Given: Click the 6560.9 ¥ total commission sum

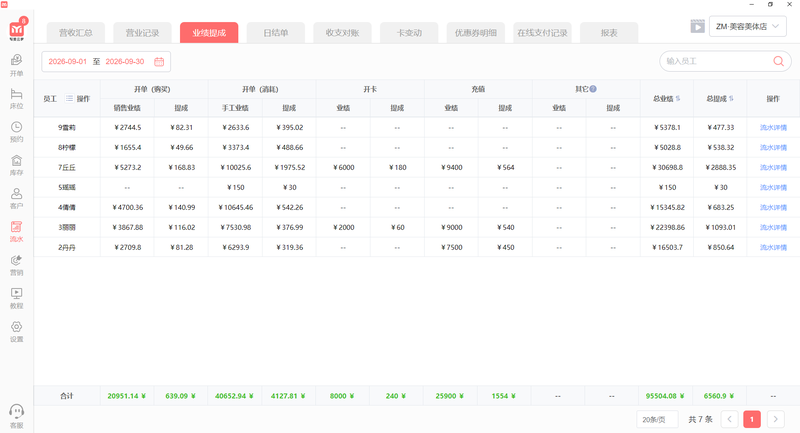Looking at the screenshot, I should [x=719, y=396].
